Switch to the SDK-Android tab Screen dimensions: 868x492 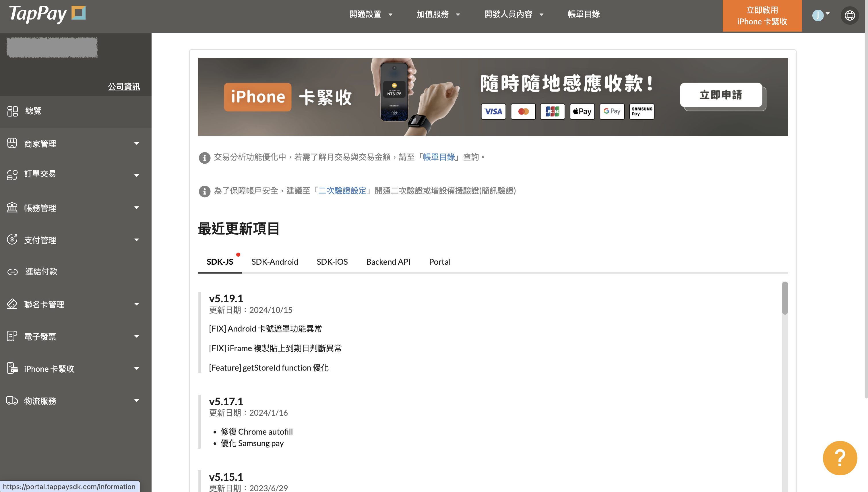click(x=275, y=261)
